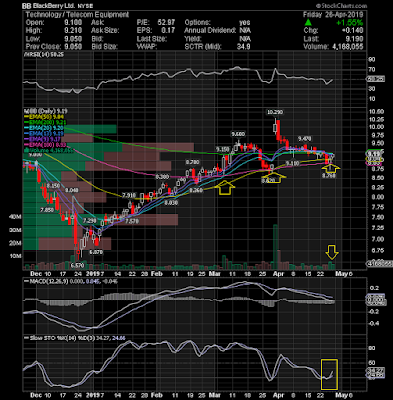
Task: Click the EMA(9) purple legend entry
Action: [41, 139]
